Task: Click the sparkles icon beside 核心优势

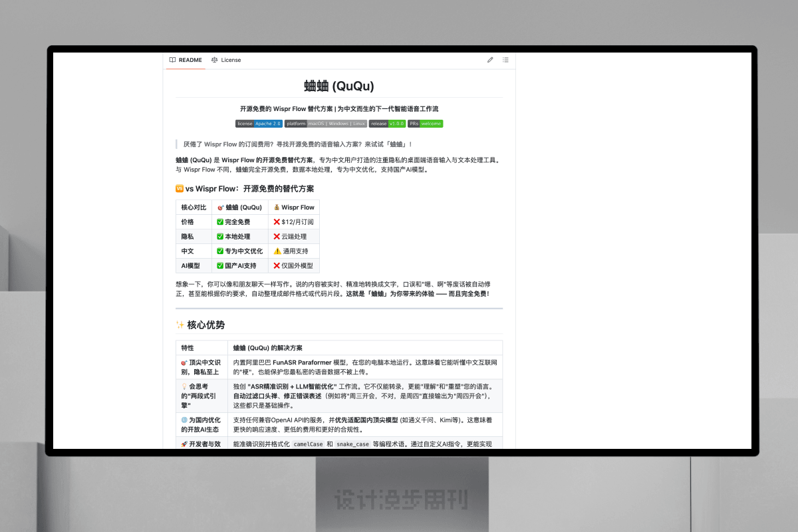Action: (x=180, y=325)
